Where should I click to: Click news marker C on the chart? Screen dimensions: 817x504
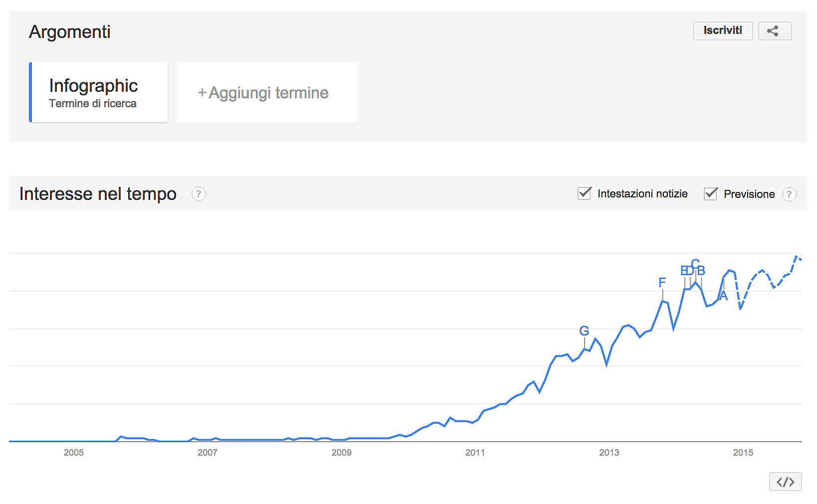pyautogui.click(x=695, y=264)
